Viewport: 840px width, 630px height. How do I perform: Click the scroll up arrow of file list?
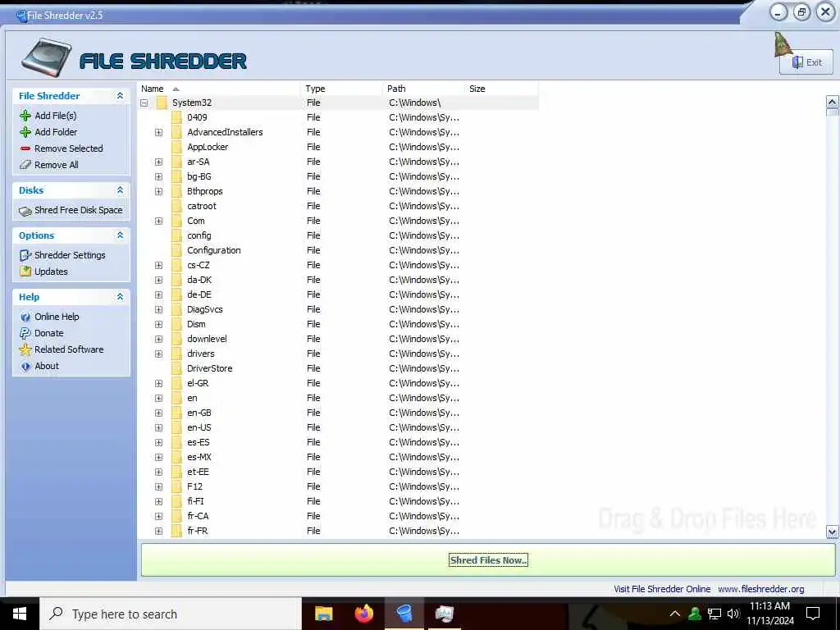pos(832,102)
